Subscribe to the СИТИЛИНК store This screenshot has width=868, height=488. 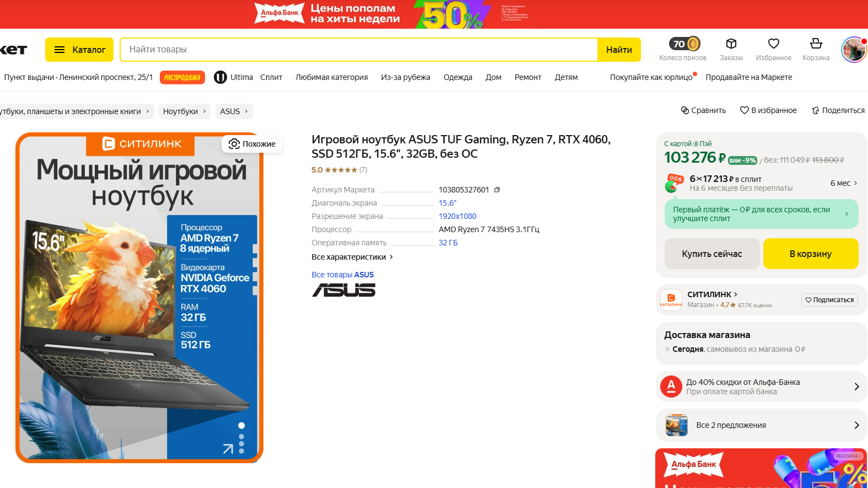(829, 300)
